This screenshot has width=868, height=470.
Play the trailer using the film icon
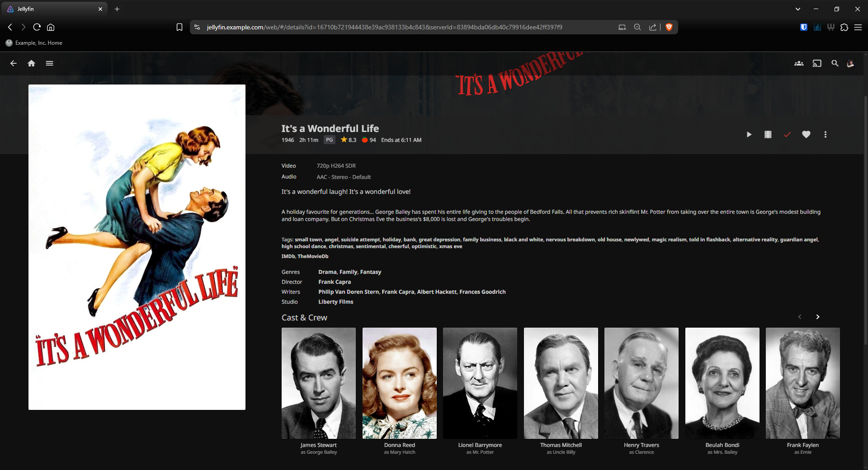[x=768, y=135]
